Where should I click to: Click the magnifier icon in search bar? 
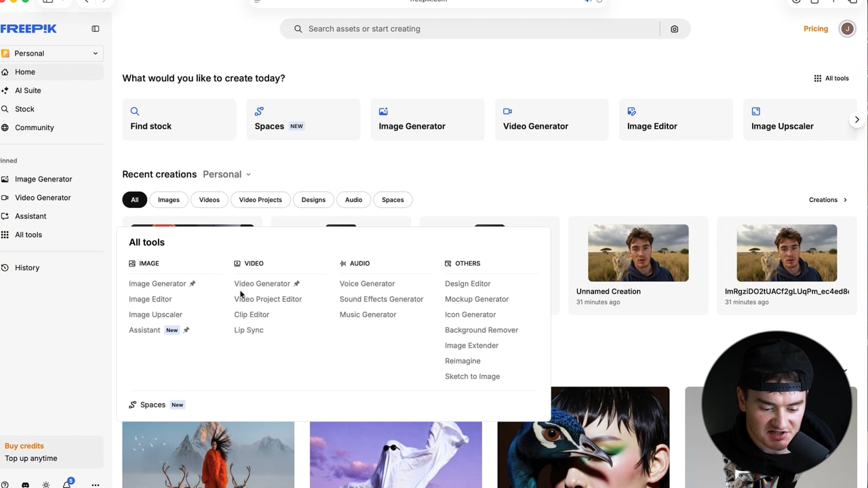point(298,29)
